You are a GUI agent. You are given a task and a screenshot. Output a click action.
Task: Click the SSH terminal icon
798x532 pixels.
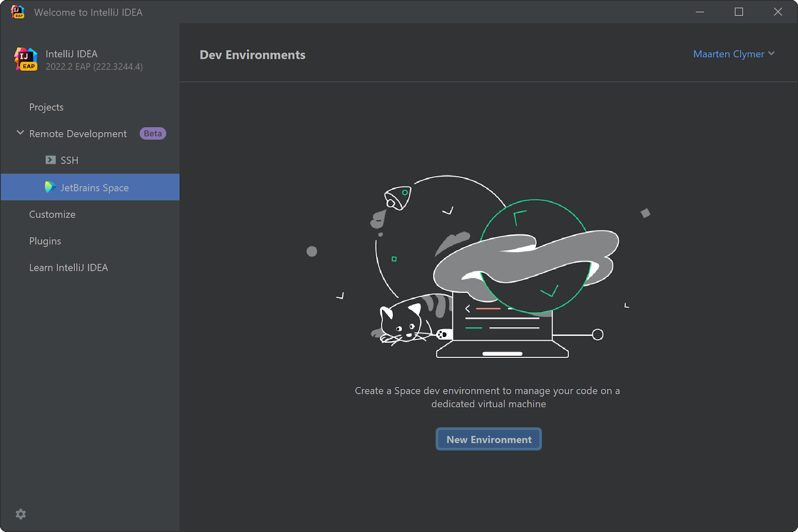click(50, 160)
